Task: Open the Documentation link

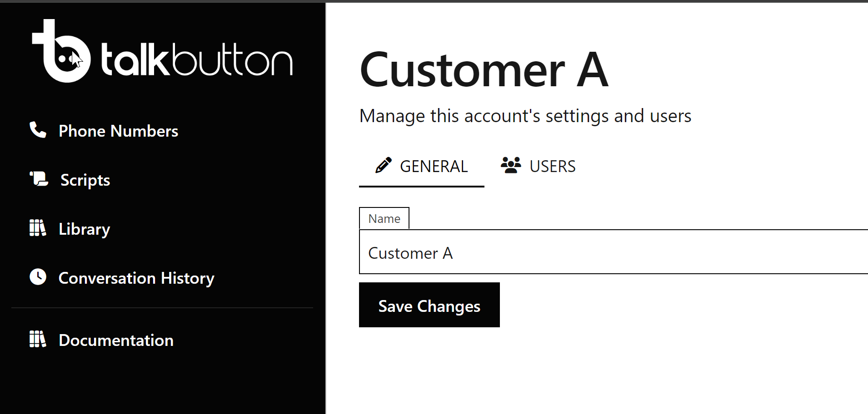Action: click(x=116, y=340)
